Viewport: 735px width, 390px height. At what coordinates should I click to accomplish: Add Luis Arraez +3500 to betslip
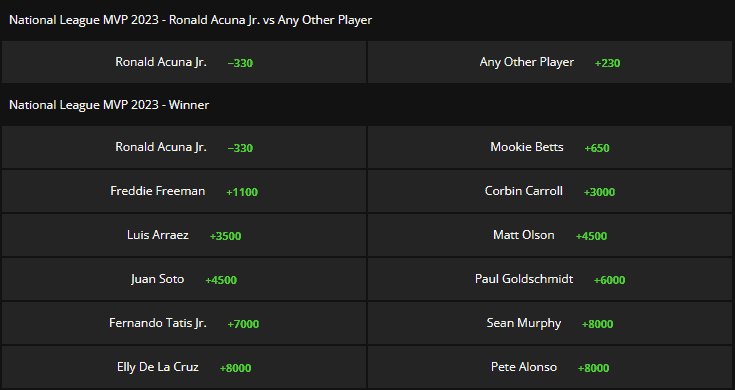coord(184,235)
